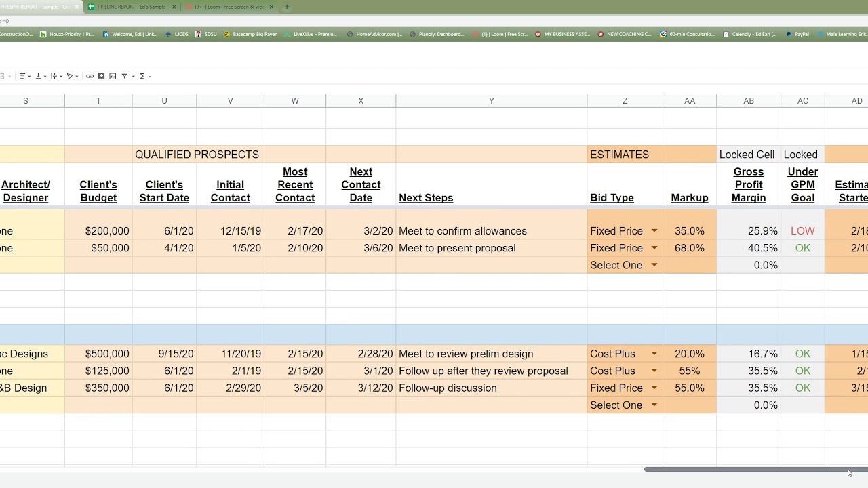Select column Y header
This screenshot has height=488, width=868.
(x=492, y=100)
